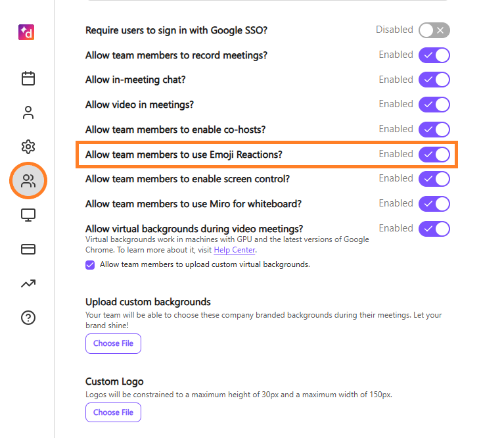Viewport: 504px width, 438px height.
Task: Disable the record meetings toggle
Action: 434,55
